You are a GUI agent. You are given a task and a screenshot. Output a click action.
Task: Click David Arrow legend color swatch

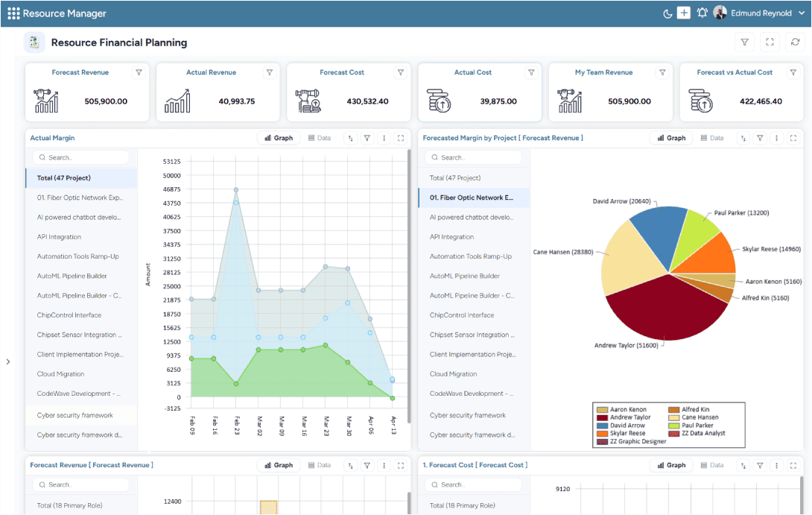click(x=602, y=426)
